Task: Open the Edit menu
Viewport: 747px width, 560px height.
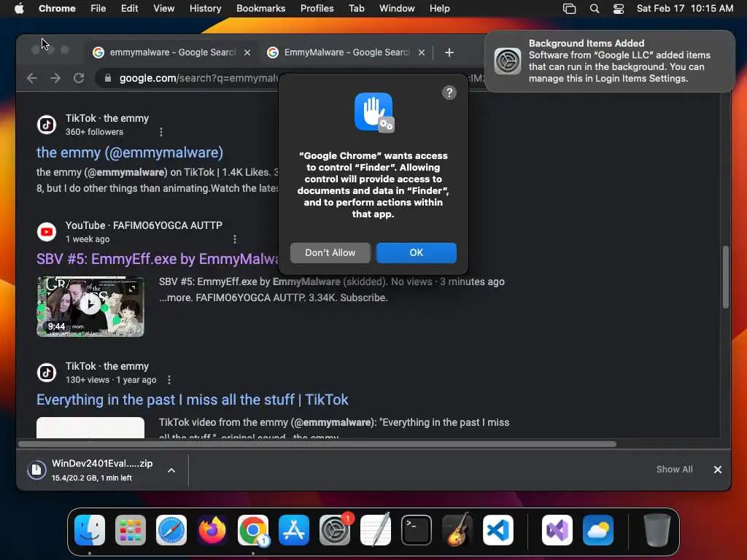Action: click(129, 9)
